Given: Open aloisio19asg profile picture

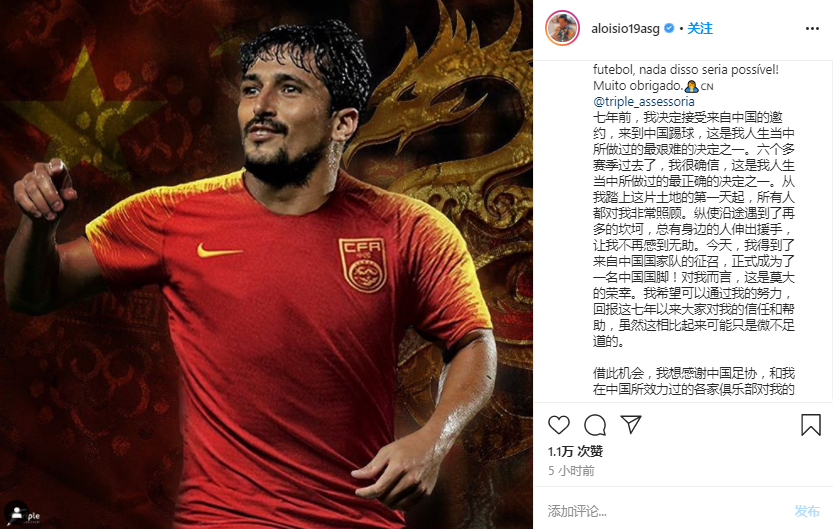Looking at the screenshot, I should [562, 28].
